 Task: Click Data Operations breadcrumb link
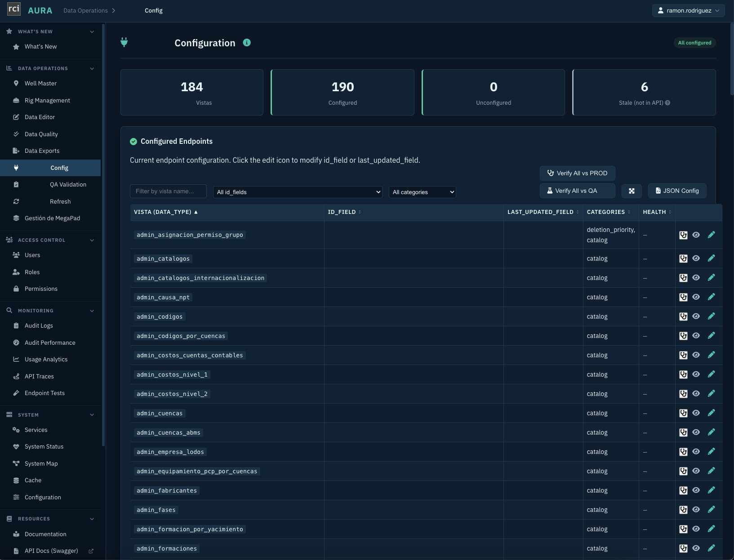click(85, 10)
